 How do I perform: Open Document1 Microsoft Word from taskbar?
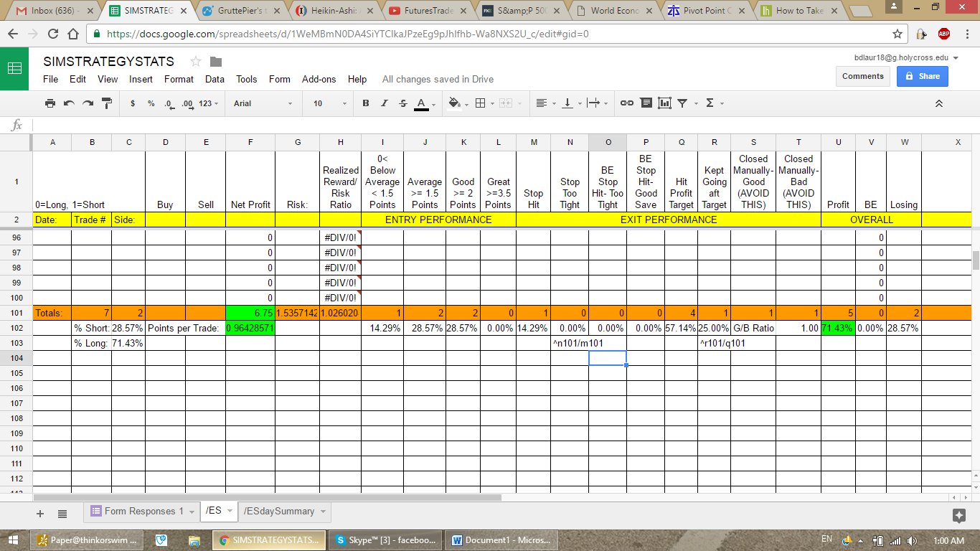pyautogui.click(x=500, y=540)
